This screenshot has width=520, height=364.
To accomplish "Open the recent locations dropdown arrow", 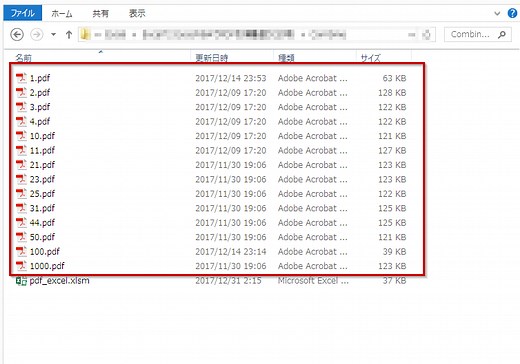I will [53, 34].
